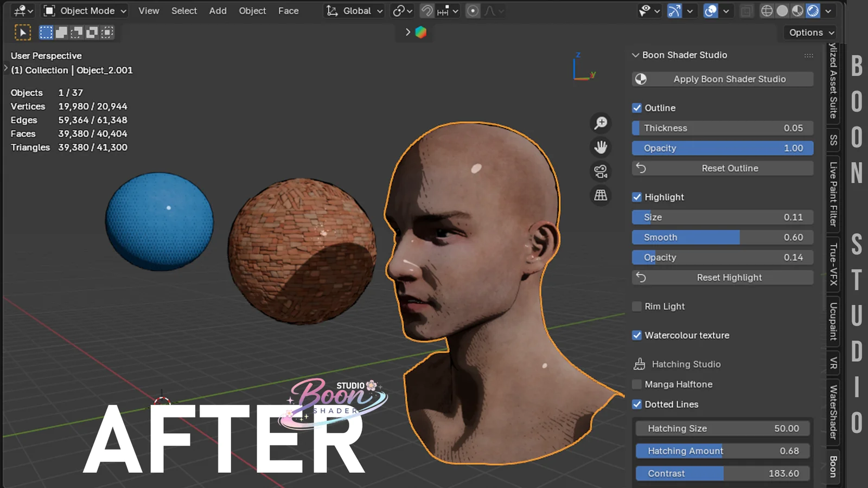The image size is (868, 488).
Task: Switch to camera view using the camera icon
Action: (600, 171)
